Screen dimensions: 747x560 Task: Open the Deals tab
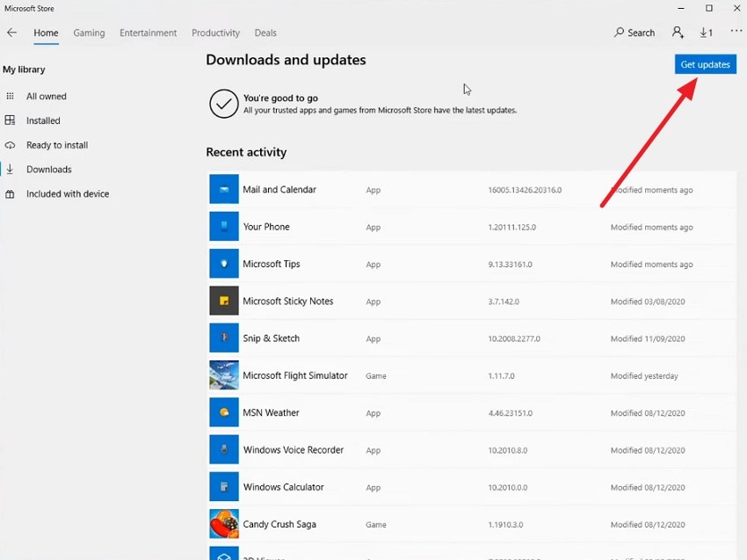pyautogui.click(x=265, y=33)
